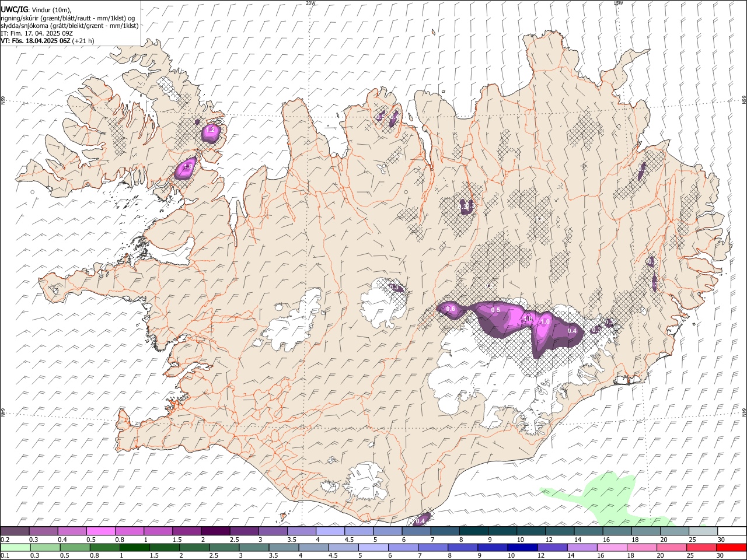Click the 1.2 precipitation label in Westfjords
The image size is (747, 560).
click(211, 130)
